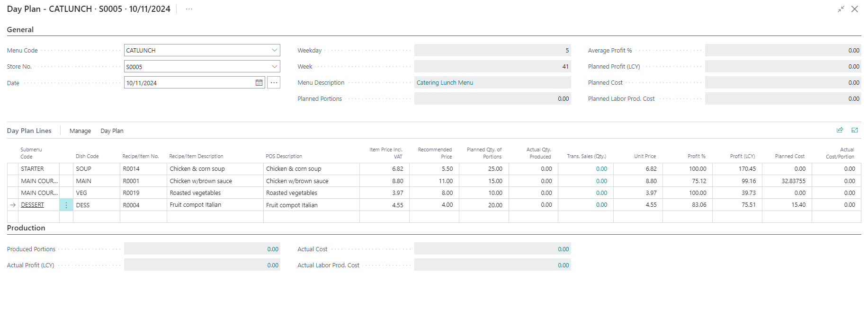868x326 pixels.
Task: Click the collapse-page arrows icon
Action: (x=841, y=9)
